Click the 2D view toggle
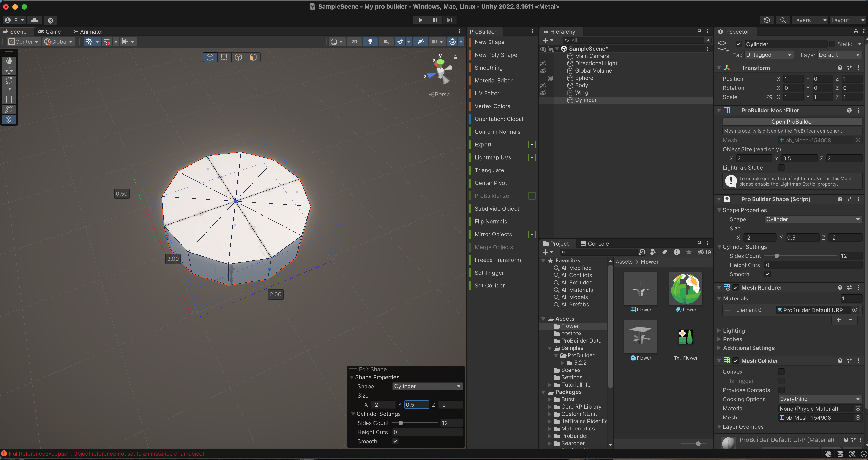Screen dimensions: 868x460 pyautogui.click(x=354, y=42)
